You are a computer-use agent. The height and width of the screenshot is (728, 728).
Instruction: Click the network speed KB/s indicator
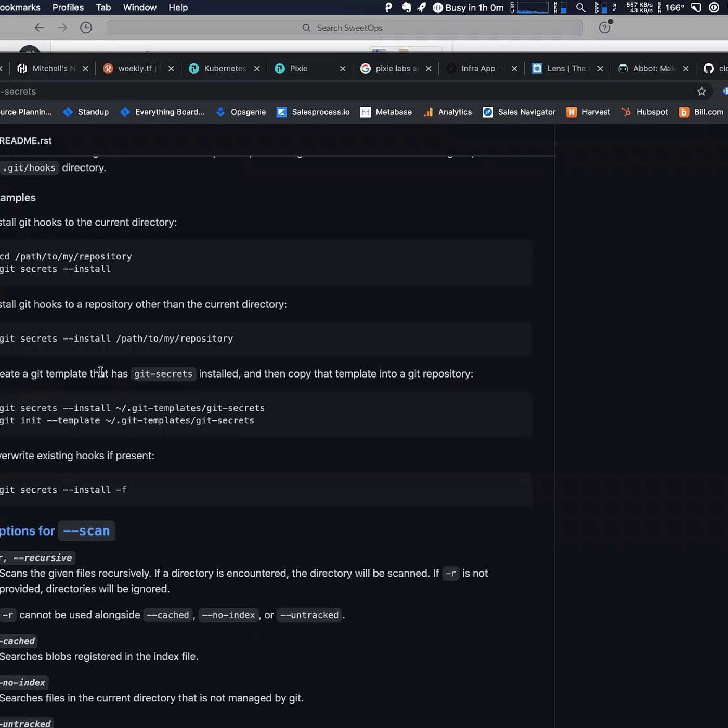[x=639, y=7]
